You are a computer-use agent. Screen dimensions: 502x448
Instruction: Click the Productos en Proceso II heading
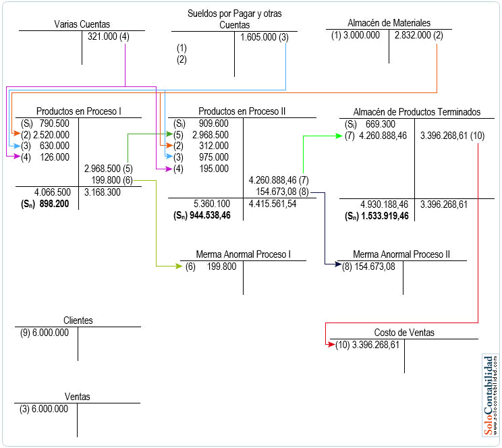[241, 111]
